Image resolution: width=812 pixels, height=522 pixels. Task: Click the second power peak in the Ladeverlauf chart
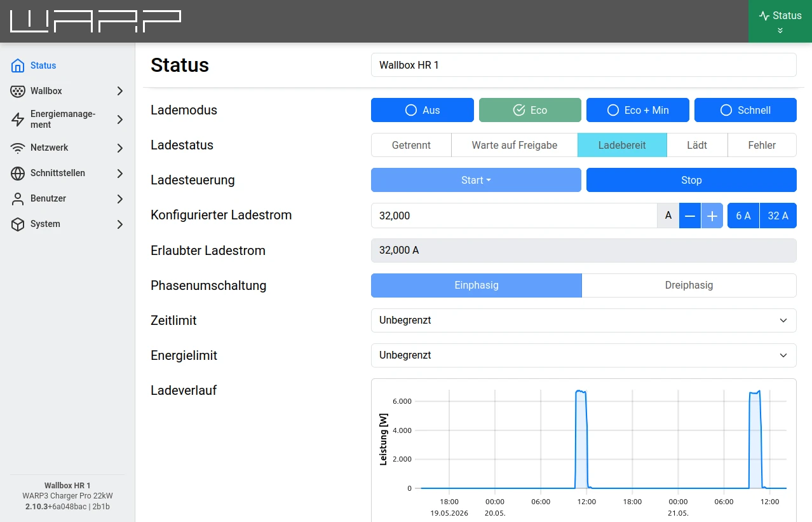[x=755, y=439]
